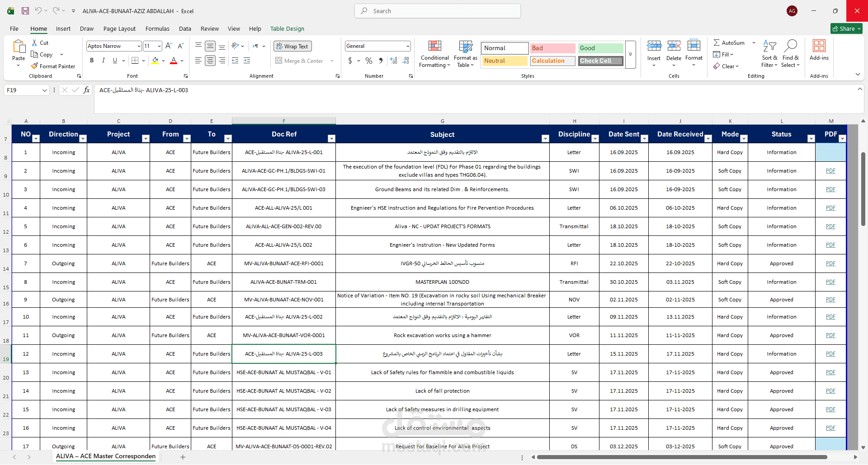Click the AutoSum sigma icon
This screenshot has height=465, width=868.
tap(717, 42)
